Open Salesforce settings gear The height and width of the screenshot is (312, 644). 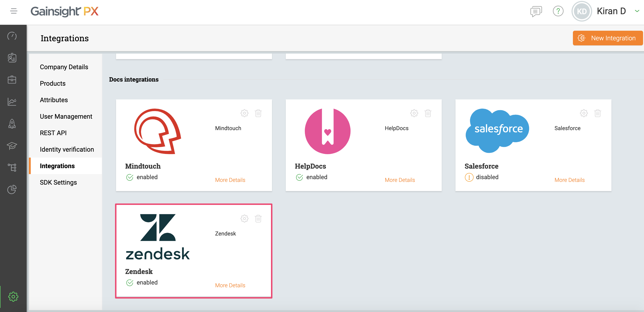tap(584, 113)
